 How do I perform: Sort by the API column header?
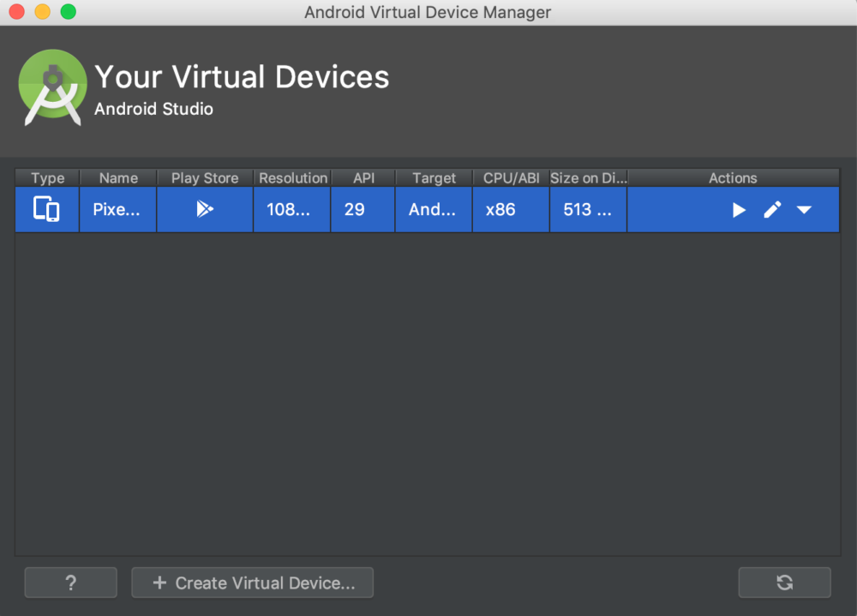point(363,178)
